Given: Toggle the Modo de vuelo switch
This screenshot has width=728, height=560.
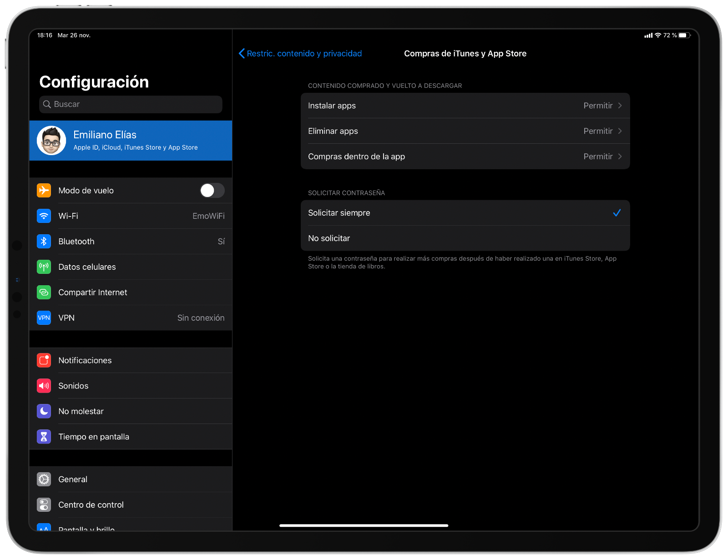Looking at the screenshot, I should [212, 190].
